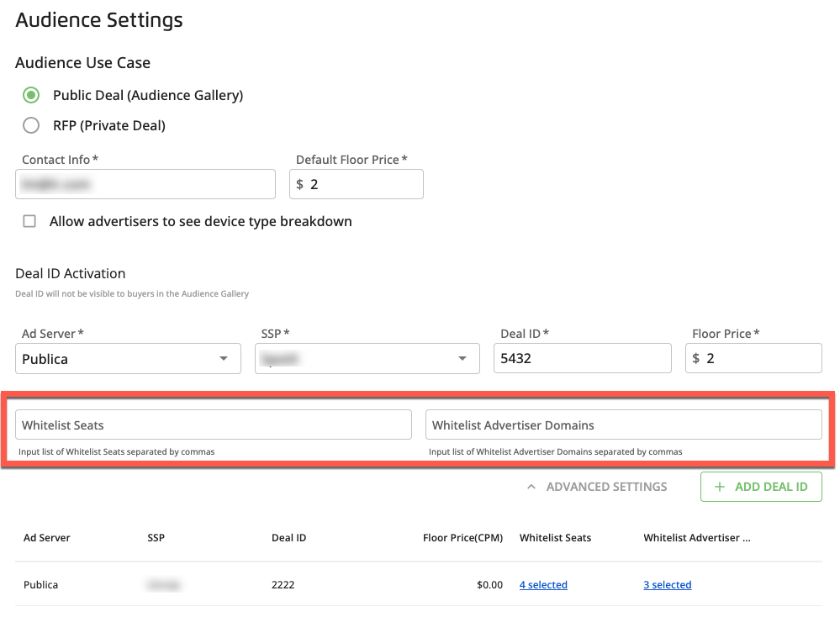Click the Add Deal ID button

point(761,487)
